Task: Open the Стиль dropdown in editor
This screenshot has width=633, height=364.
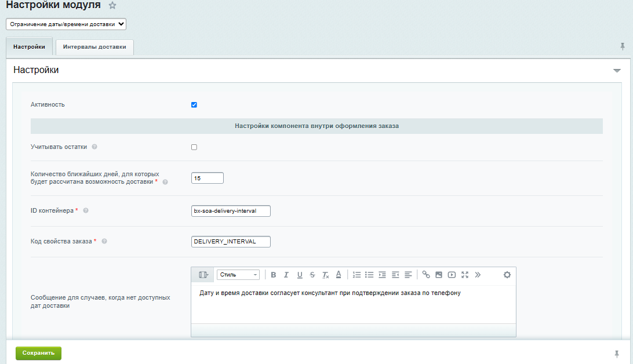Action: (x=238, y=275)
